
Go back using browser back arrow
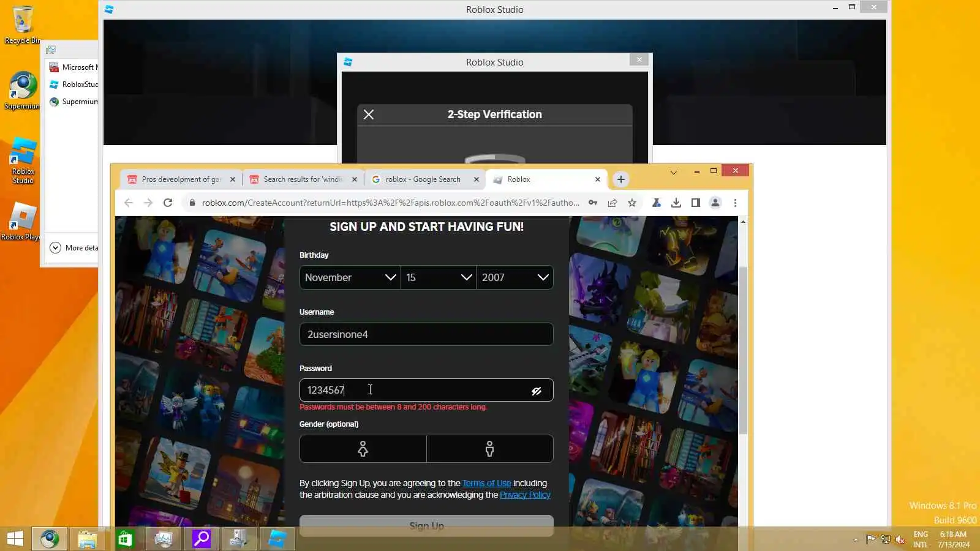[x=128, y=203]
